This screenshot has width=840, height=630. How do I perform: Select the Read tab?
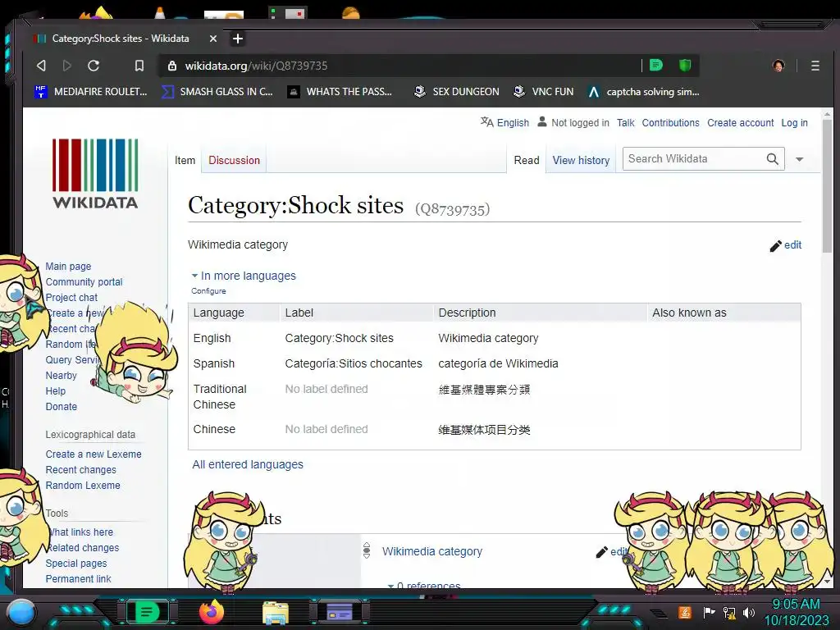(527, 160)
